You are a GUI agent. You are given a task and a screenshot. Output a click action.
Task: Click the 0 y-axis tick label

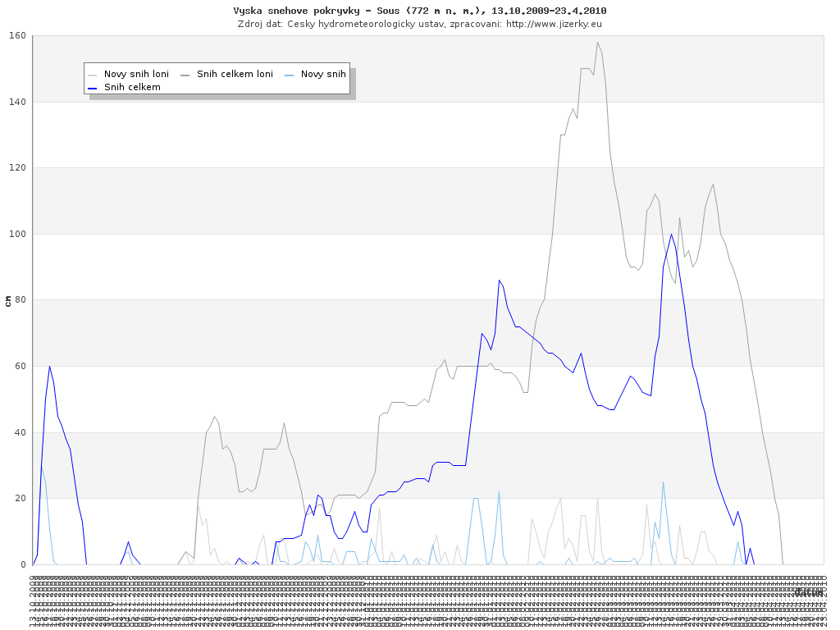click(23, 564)
